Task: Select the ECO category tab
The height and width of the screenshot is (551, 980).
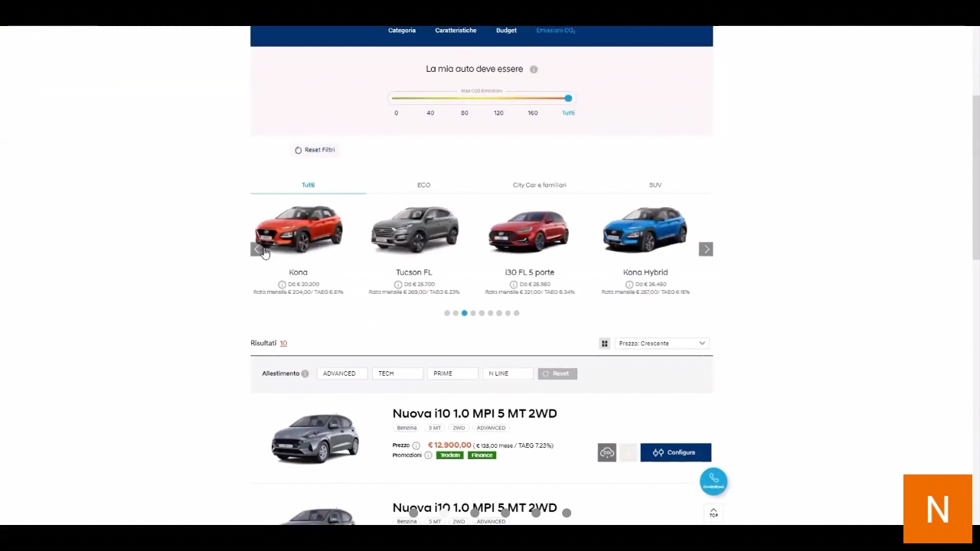Action: (x=424, y=185)
